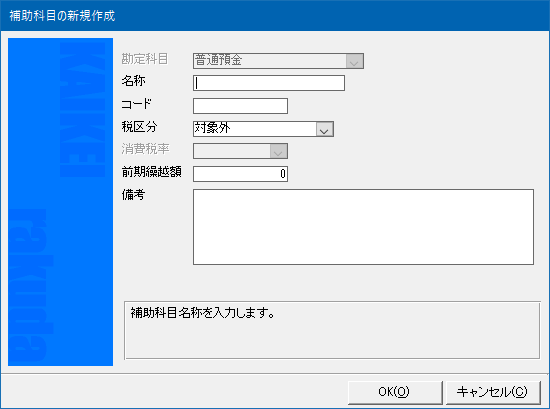
Task: Click the キャンセル(C) button
Action: (x=493, y=392)
